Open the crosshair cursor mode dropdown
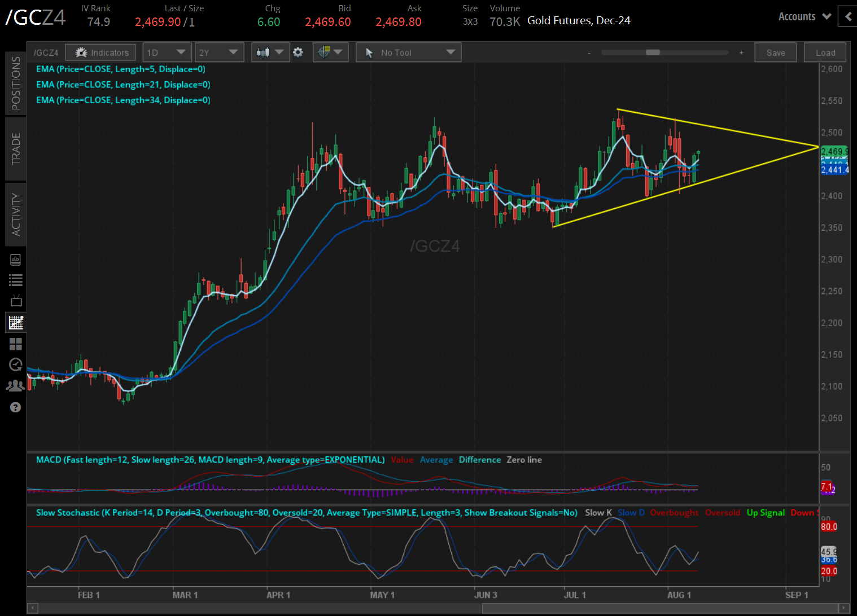 pos(330,52)
